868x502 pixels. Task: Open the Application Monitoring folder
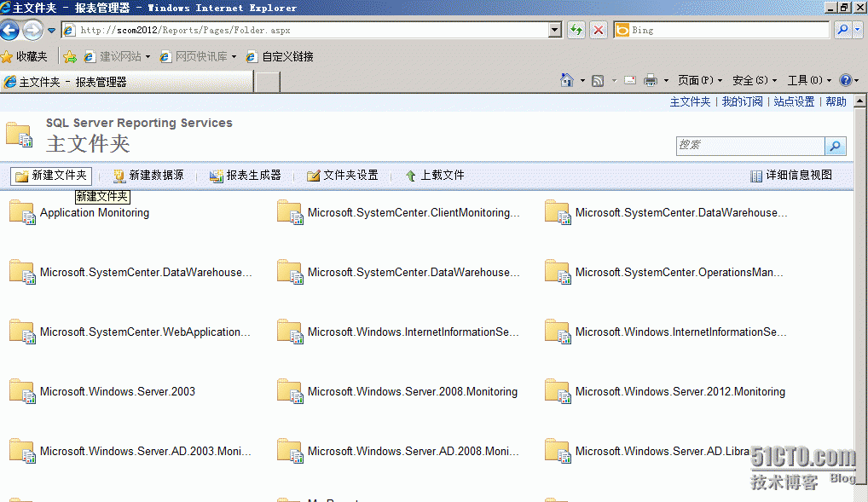tap(95, 212)
